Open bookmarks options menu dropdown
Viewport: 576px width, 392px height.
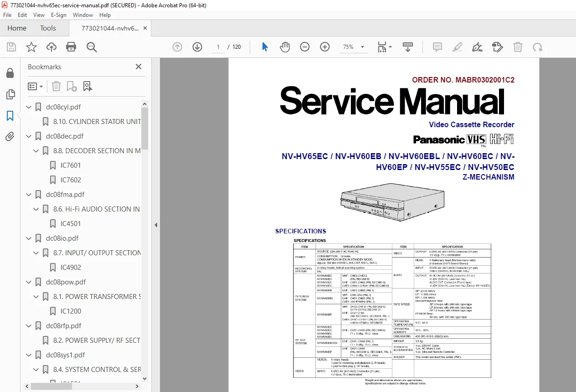point(36,86)
